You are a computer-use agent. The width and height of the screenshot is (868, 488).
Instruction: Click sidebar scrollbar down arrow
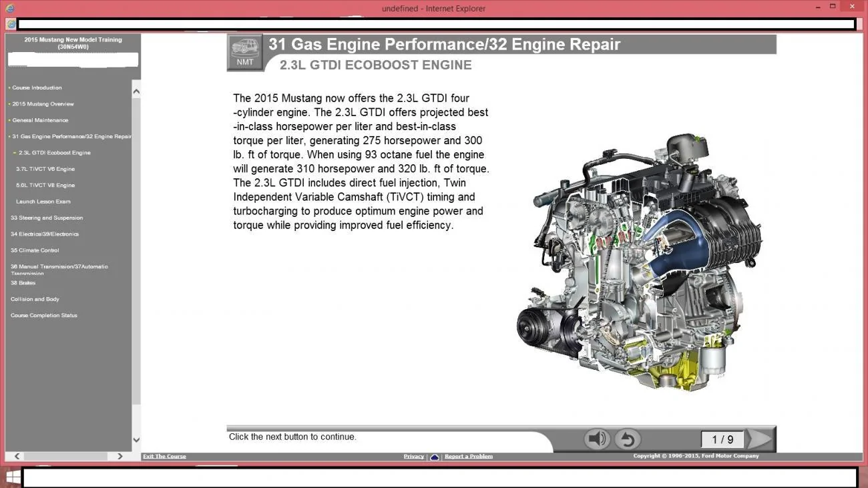pyautogui.click(x=136, y=440)
